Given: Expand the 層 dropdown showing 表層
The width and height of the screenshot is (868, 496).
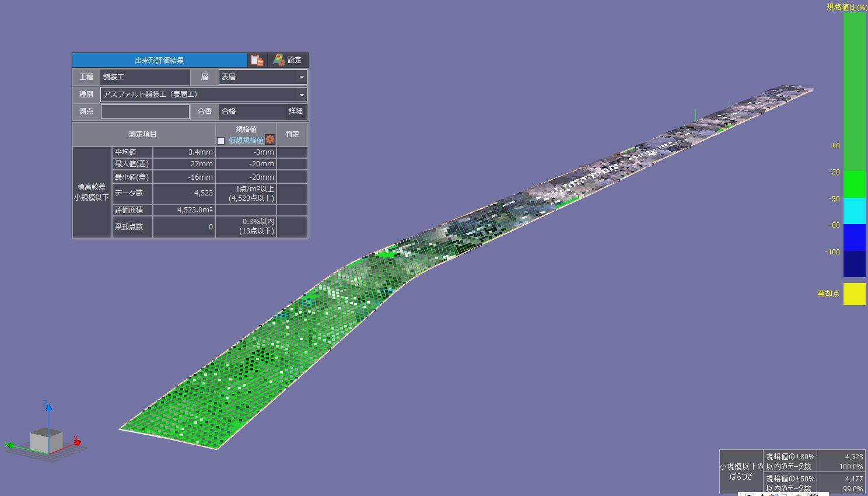Looking at the screenshot, I should coord(262,77).
